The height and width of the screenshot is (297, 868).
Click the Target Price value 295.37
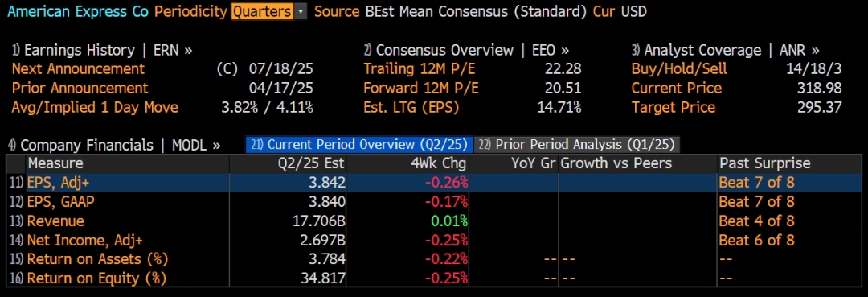819,108
